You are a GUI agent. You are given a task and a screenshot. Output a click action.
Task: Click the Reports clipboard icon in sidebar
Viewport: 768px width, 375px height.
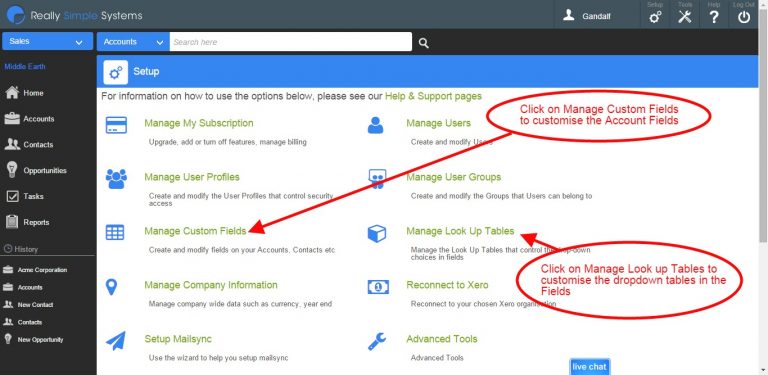(12, 222)
